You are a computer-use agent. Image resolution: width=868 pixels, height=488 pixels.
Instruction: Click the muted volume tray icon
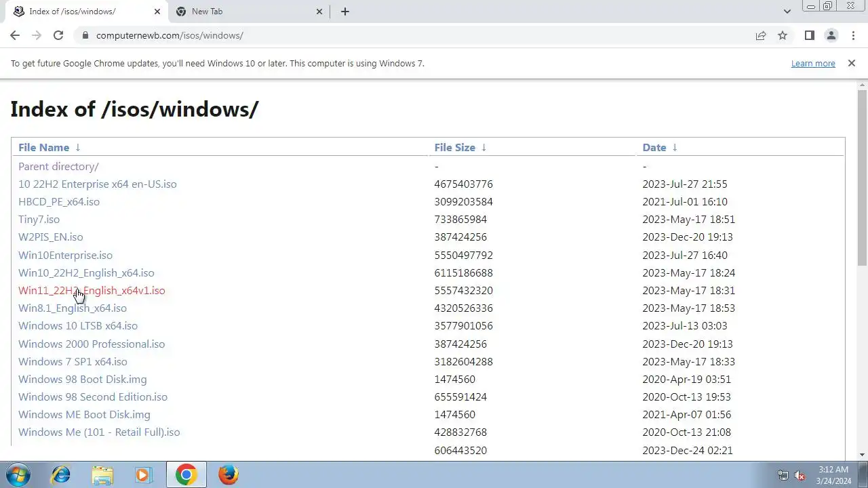click(800, 475)
